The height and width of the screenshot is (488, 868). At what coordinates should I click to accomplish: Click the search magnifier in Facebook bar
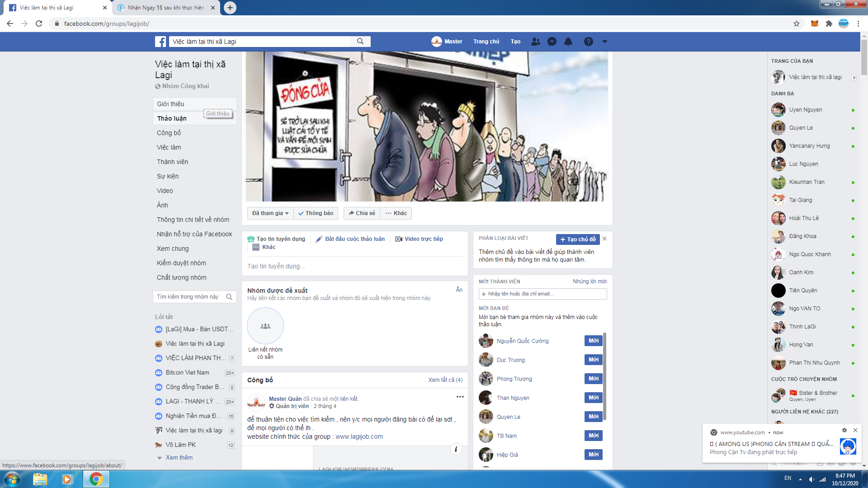pos(360,42)
